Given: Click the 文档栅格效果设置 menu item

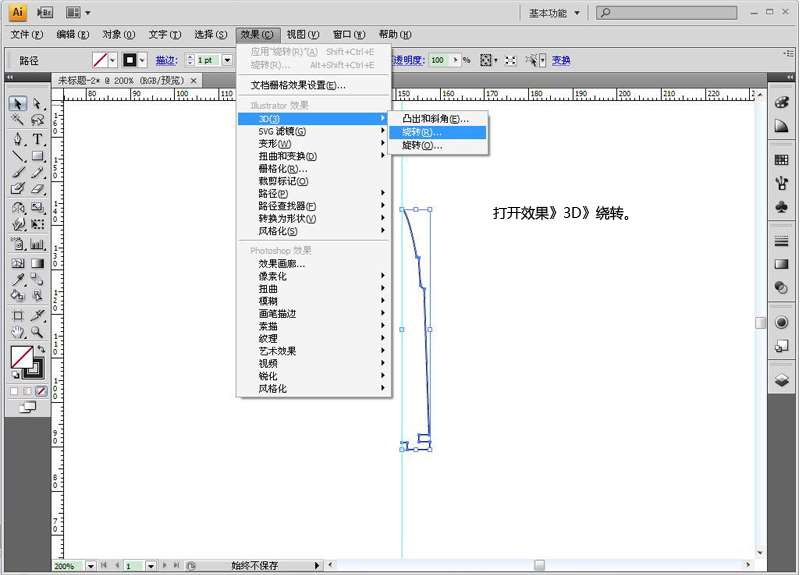Looking at the screenshot, I should (314, 85).
